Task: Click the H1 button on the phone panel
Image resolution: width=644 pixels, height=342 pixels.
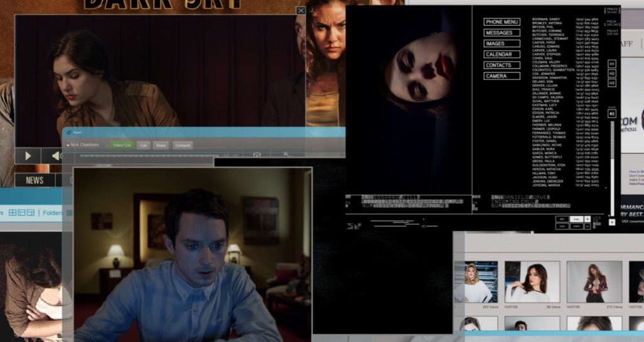Action: [x=612, y=64]
